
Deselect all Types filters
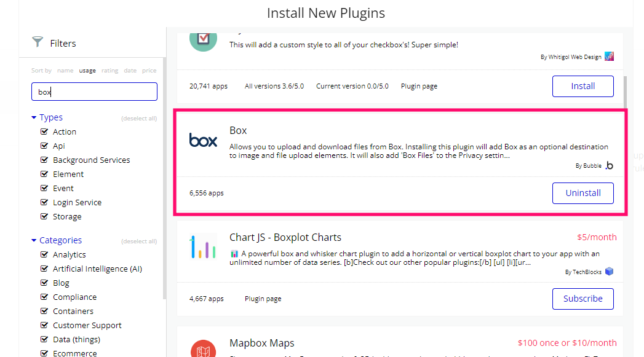pyautogui.click(x=139, y=119)
